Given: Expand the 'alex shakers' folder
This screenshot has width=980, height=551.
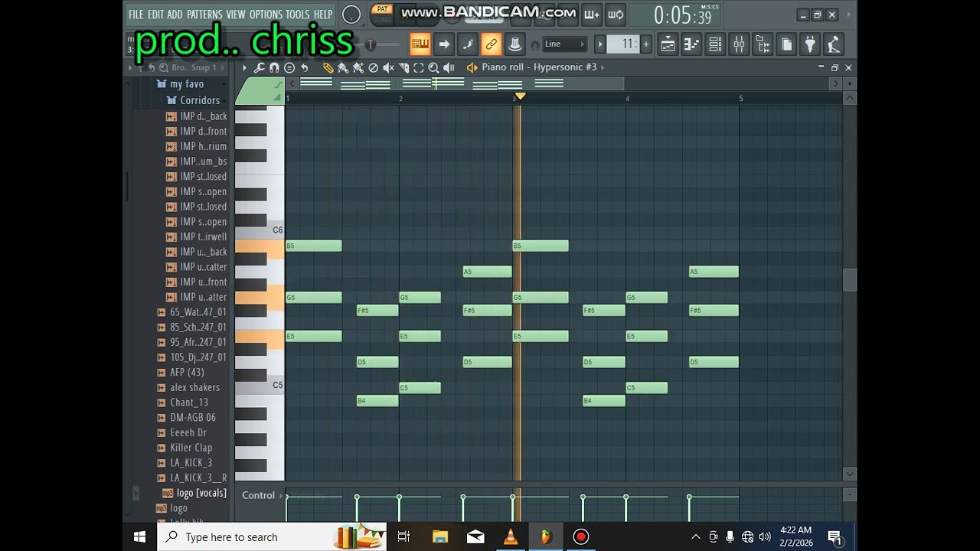Looking at the screenshot, I should click(x=194, y=387).
